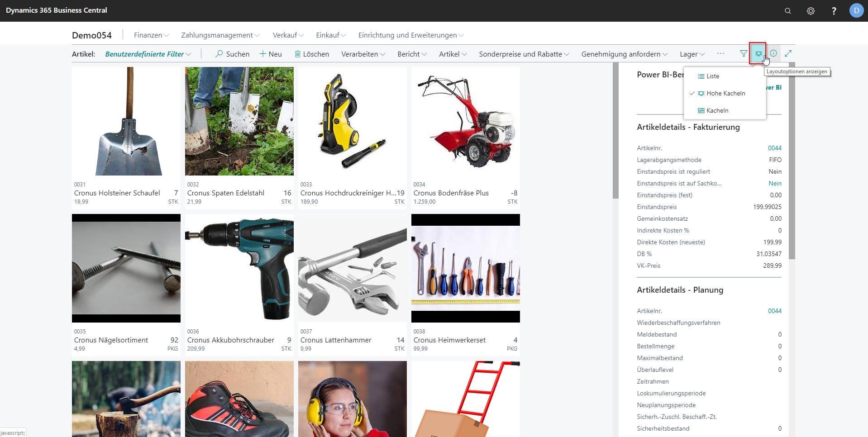Click item name Cronus Akkubohrschrauber
Image resolution: width=868 pixels, height=437 pixels.
231,340
